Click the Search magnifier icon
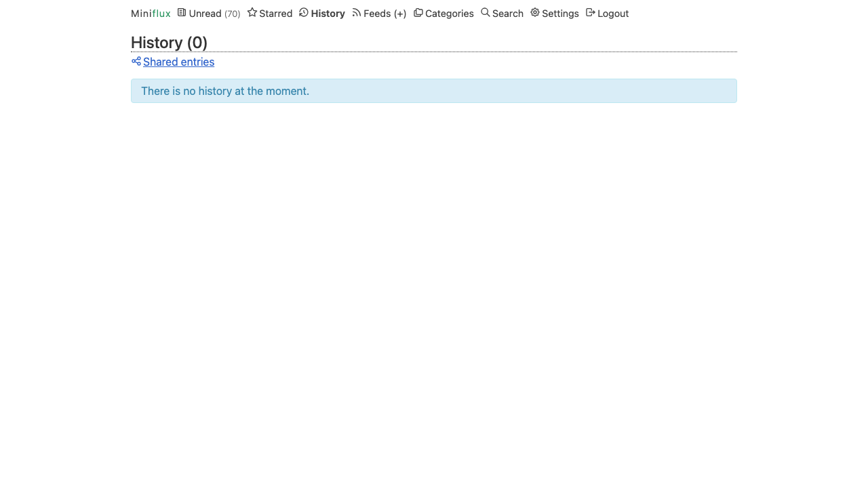 point(486,12)
